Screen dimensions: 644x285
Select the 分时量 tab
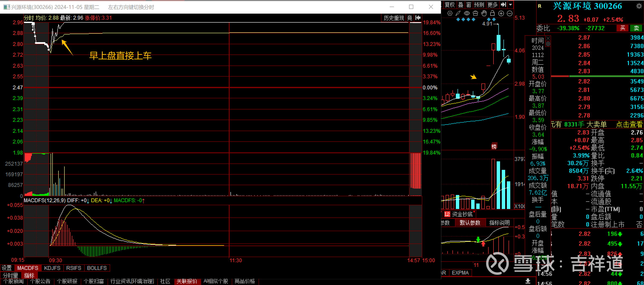(x=10, y=275)
